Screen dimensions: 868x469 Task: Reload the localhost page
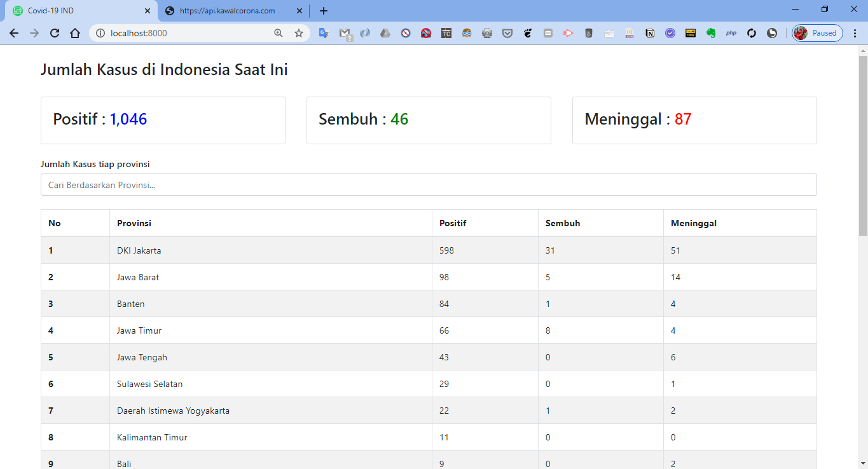(x=55, y=33)
